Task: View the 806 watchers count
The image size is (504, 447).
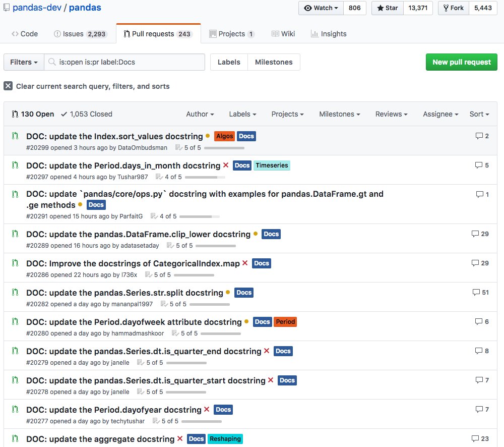Action: tap(354, 8)
